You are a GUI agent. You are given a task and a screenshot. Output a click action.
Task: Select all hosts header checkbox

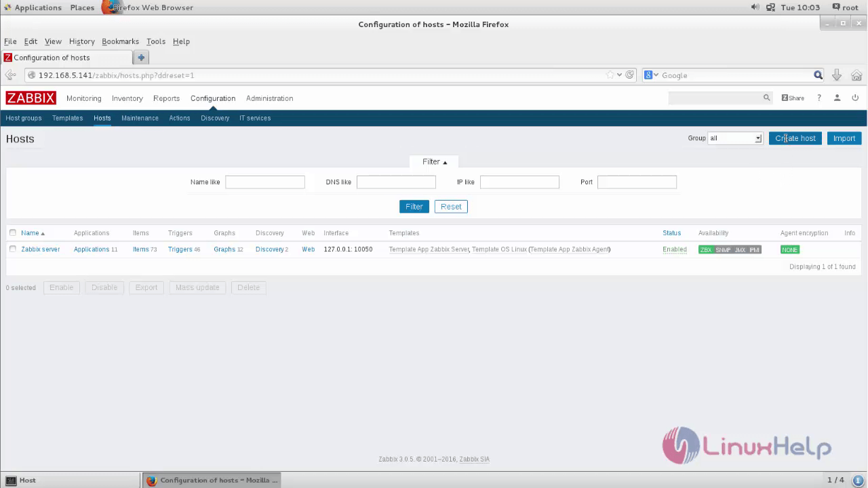[12, 232]
